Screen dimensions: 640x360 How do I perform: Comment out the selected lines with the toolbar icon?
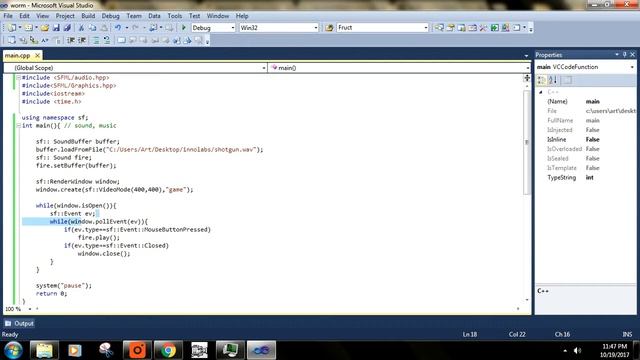click(x=96, y=40)
